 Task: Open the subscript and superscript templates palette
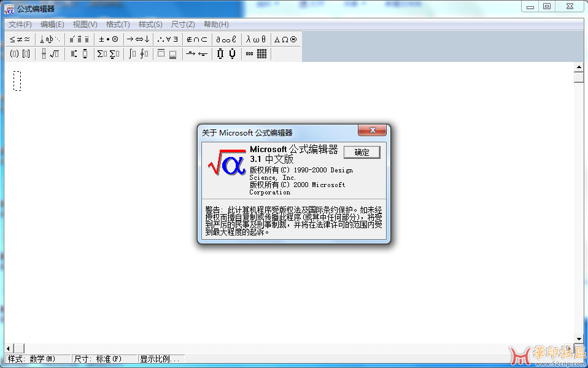pyautogui.click(x=79, y=54)
